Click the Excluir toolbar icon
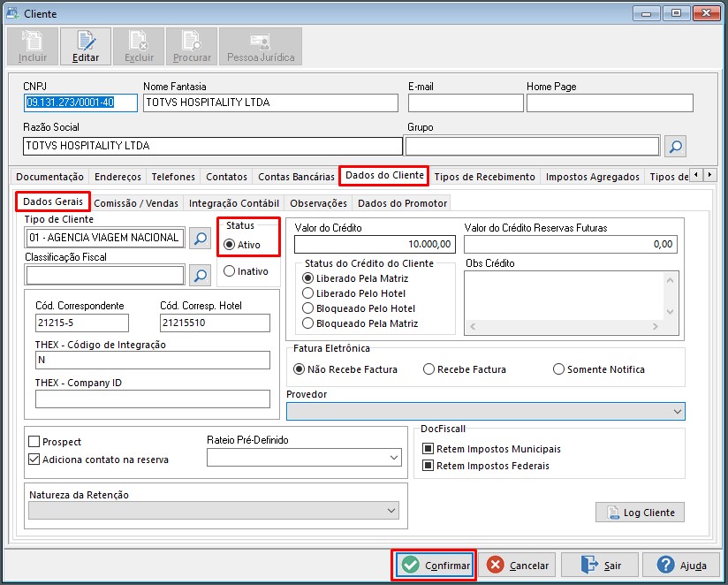 pyautogui.click(x=139, y=46)
